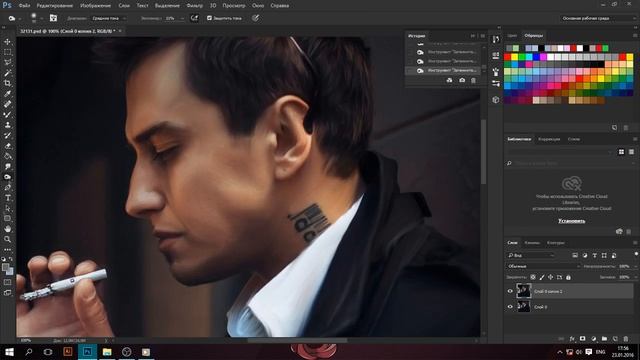Screen dimensions: 640x360
Task: Open the 'Средние тона' range dropdown
Action: pyautogui.click(x=108, y=18)
